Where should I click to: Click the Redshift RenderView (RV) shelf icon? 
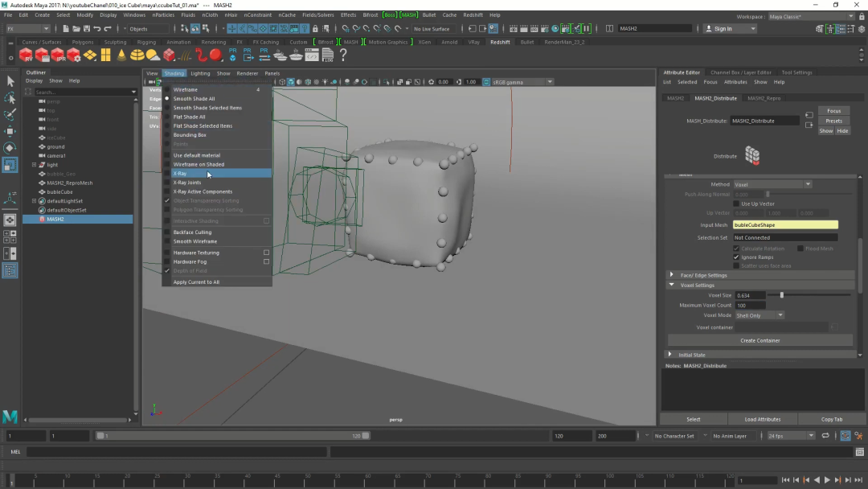click(27, 55)
